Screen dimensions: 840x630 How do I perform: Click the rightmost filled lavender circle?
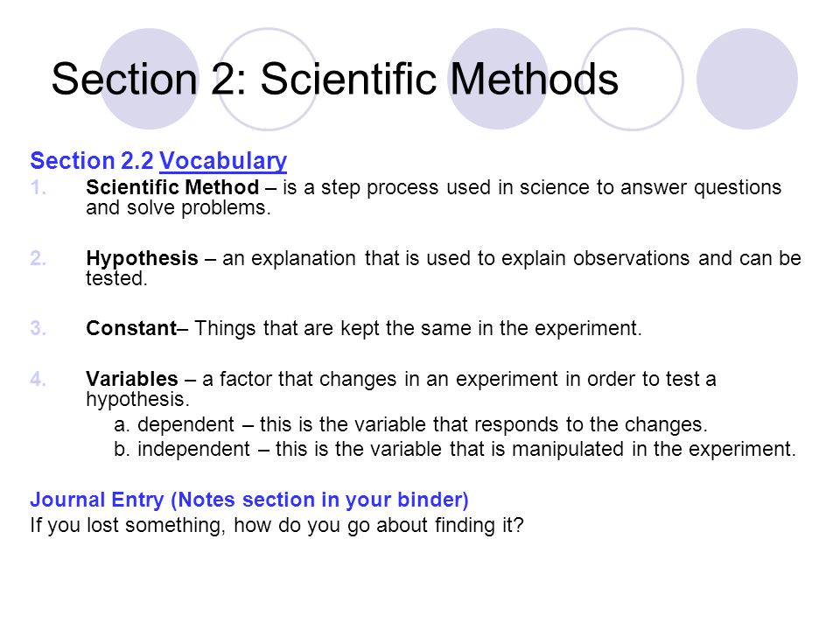tap(747, 79)
